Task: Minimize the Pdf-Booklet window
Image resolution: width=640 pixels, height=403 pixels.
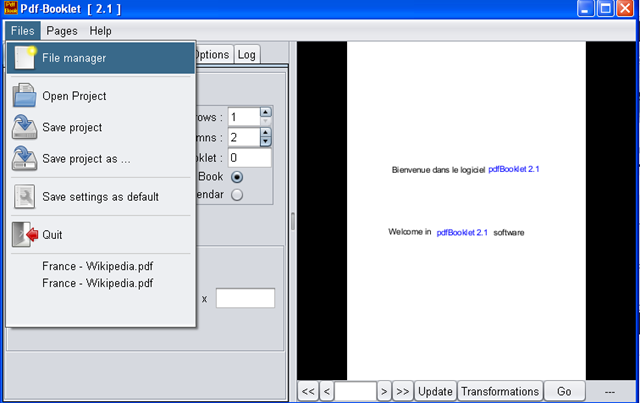Action: click(x=585, y=9)
